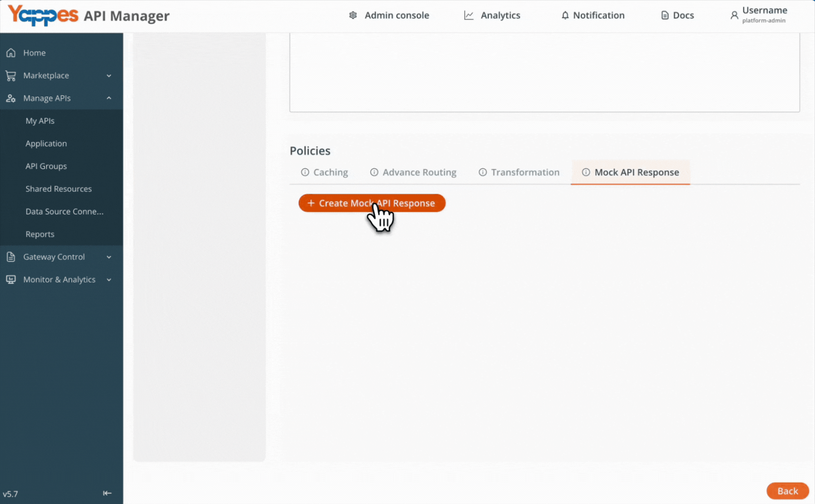Click the Notification bell icon
815x504 pixels.
coord(565,15)
